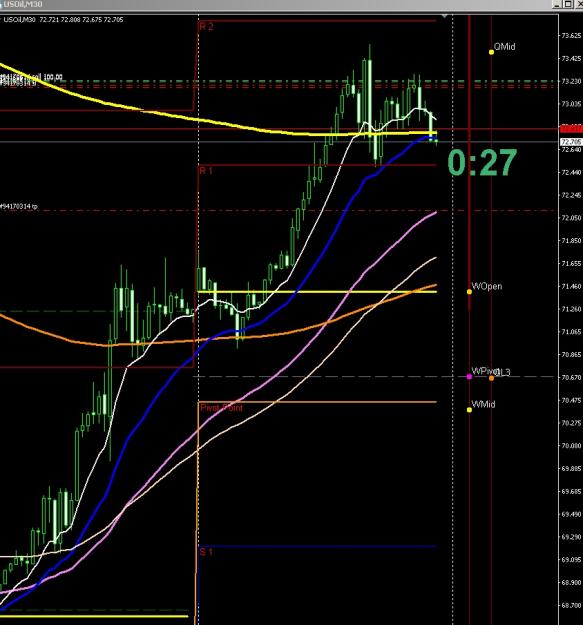
Task: Click the magenta WPivot marker dot
Action: (x=469, y=377)
